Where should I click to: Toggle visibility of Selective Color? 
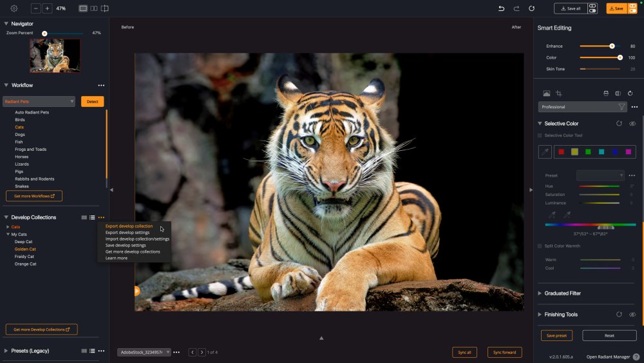632,123
